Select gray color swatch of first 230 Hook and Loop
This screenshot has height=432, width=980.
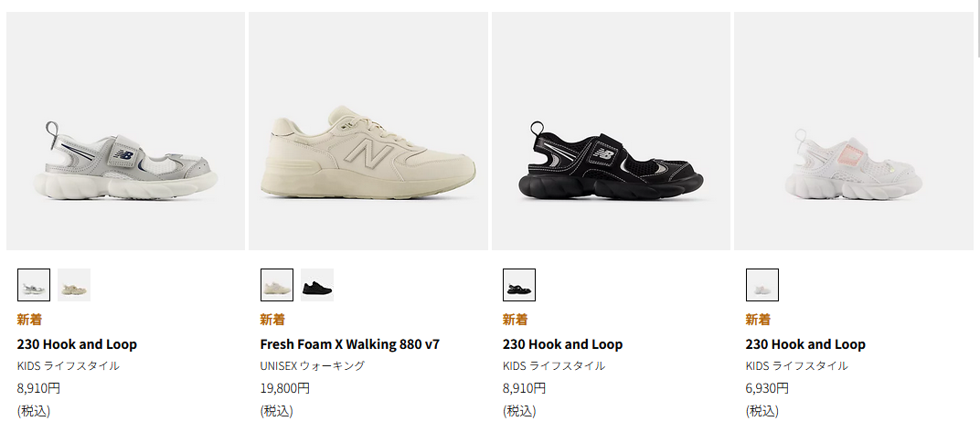[34, 285]
